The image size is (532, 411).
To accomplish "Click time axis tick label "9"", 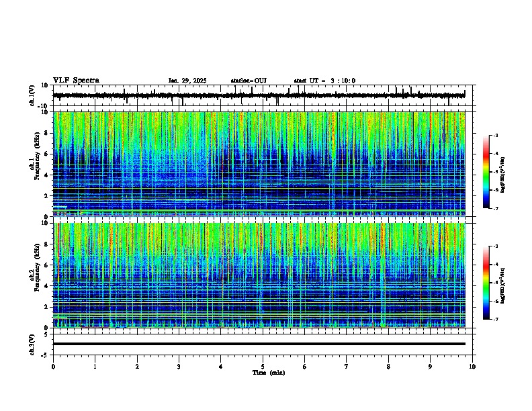I will (430, 367).
